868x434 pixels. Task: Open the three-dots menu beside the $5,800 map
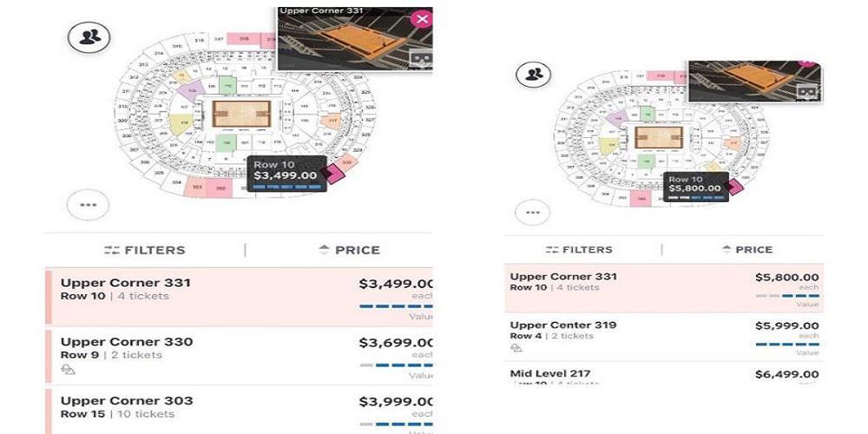(x=532, y=212)
